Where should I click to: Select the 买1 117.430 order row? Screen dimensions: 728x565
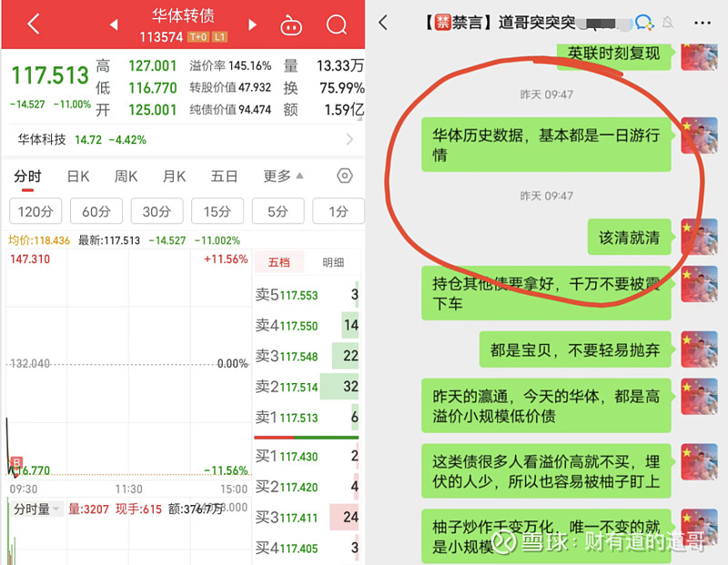point(307,457)
